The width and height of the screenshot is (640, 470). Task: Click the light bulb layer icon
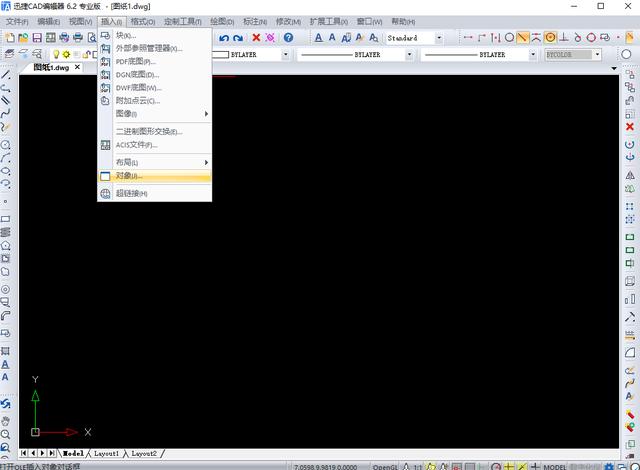(56, 54)
